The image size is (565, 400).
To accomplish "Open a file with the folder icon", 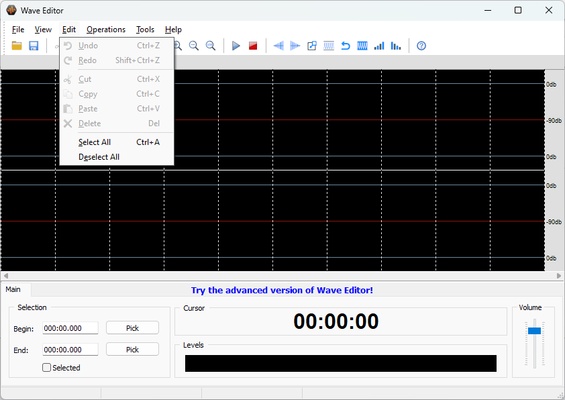I will tap(17, 46).
